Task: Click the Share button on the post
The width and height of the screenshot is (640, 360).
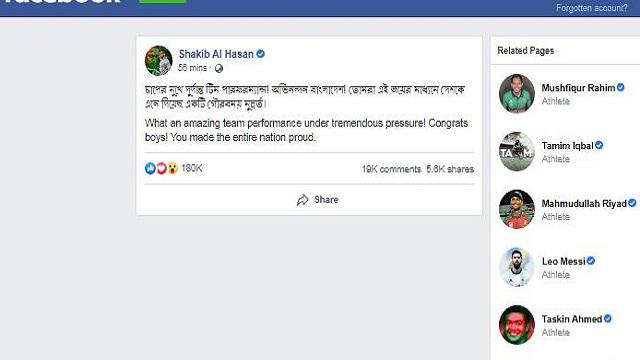Action: (318, 200)
